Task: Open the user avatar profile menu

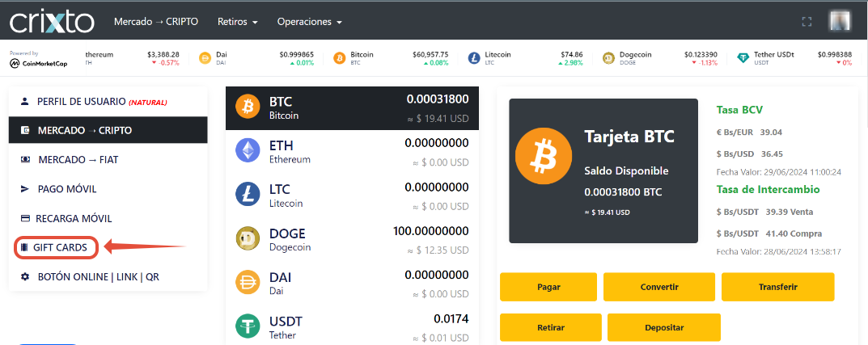Action: click(839, 21)
